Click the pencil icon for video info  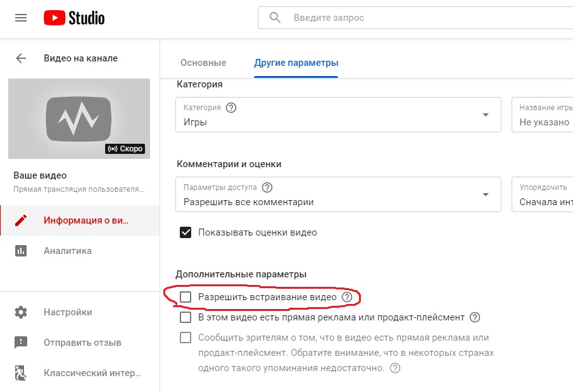point(21,220)
